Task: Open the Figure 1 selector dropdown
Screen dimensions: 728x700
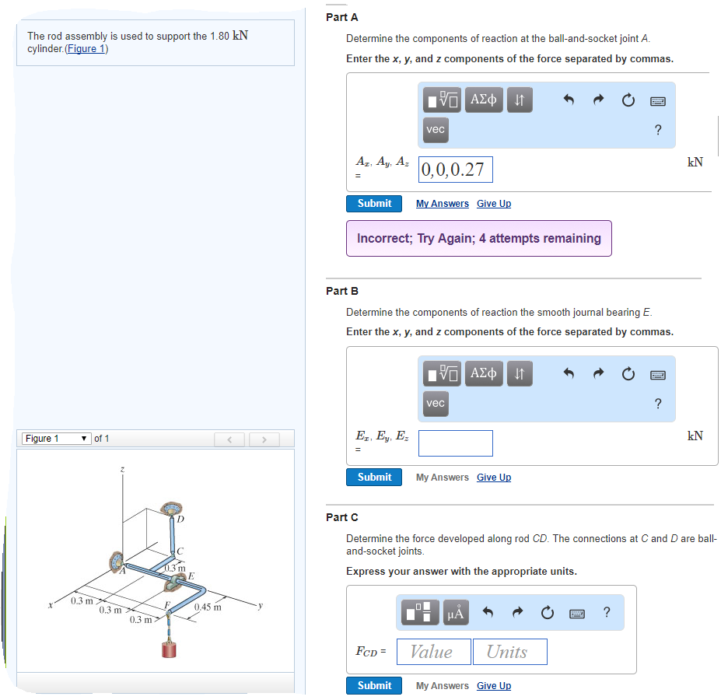Action: click(x=56, y=439)
